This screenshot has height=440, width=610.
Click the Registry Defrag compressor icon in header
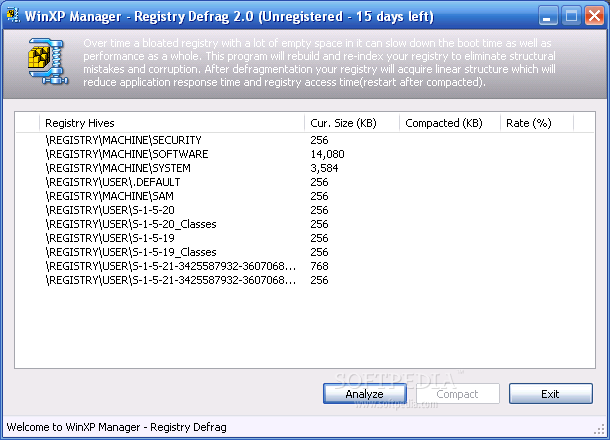[x=48, y=61]
